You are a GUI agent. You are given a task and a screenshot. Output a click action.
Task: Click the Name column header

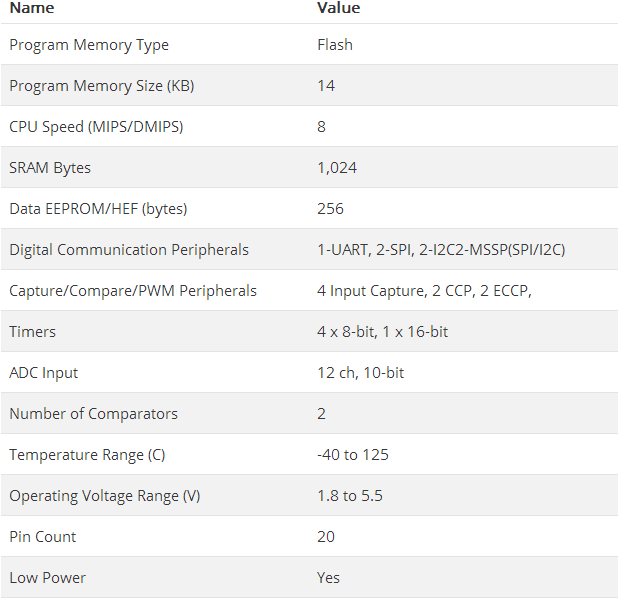click(x=32, y=8)
